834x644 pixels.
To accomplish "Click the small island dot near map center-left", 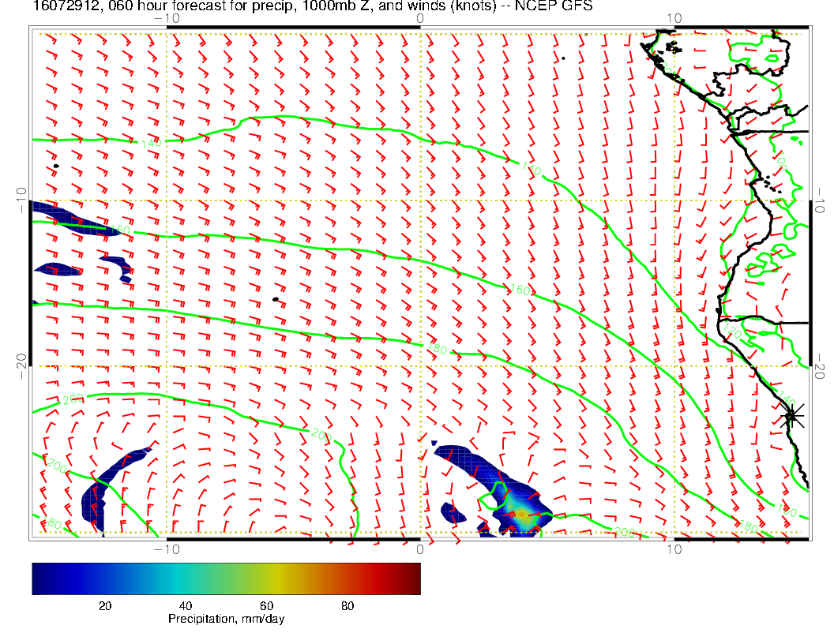I will click(275, 299).
